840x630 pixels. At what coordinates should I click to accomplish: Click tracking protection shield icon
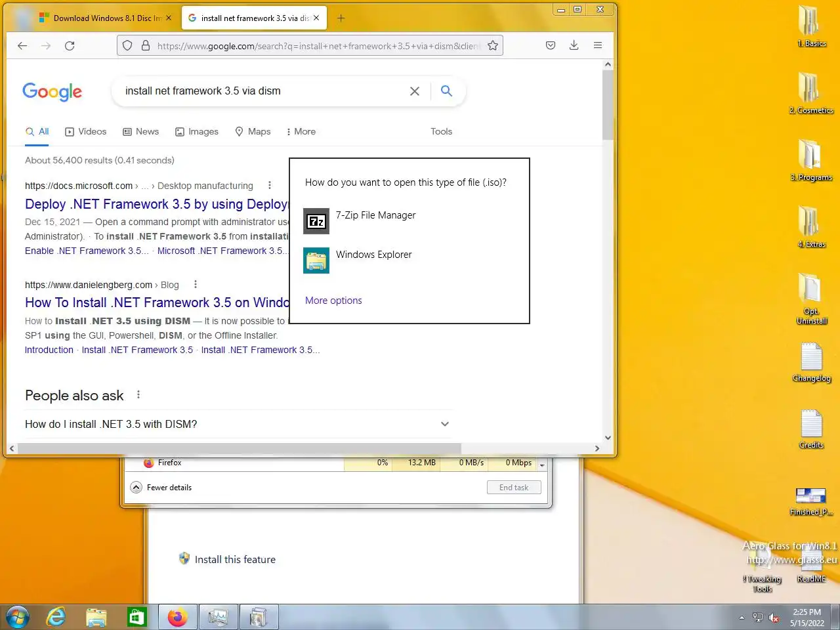pyautogui.click(x=128, y=45)
